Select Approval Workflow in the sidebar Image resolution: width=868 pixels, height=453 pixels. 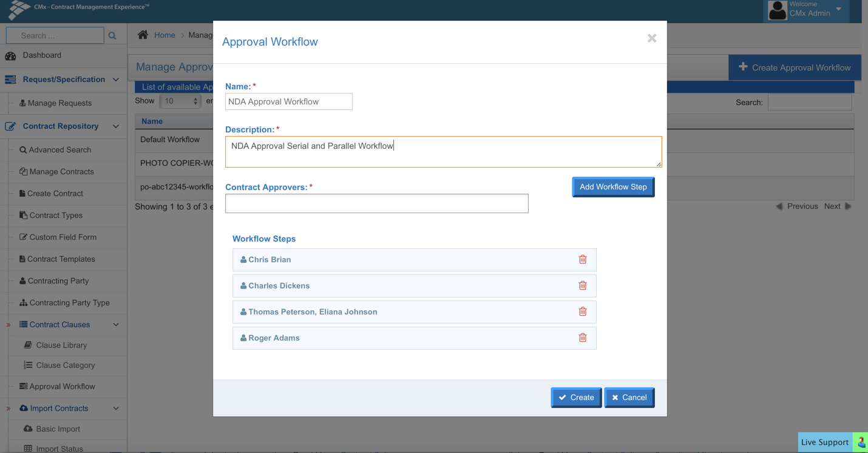(x=59, y=386)
